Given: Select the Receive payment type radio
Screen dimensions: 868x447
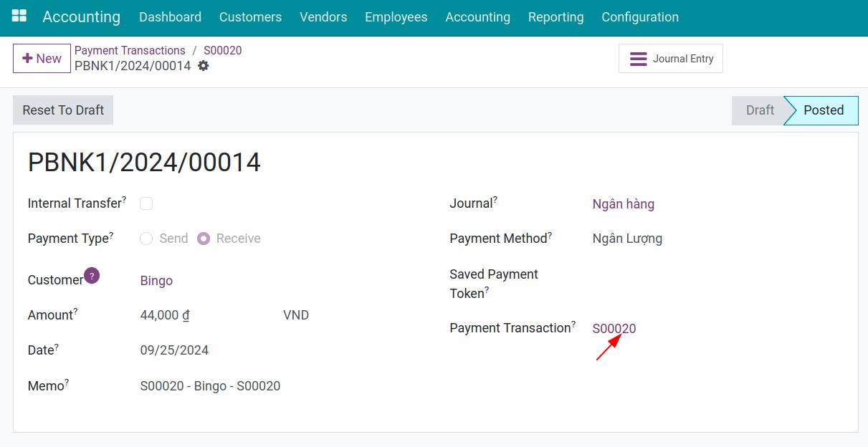Looking at the screenshot, I should click(204, 239).
